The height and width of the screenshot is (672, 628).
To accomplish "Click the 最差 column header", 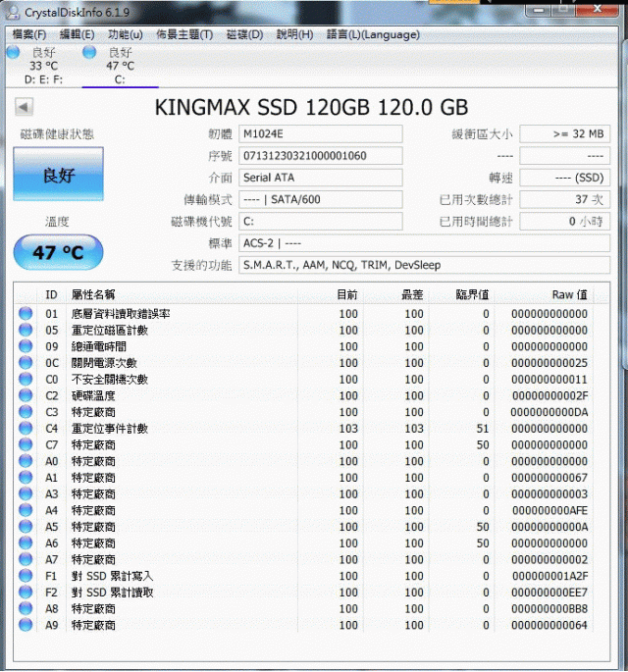I will [x=412, y=294].
